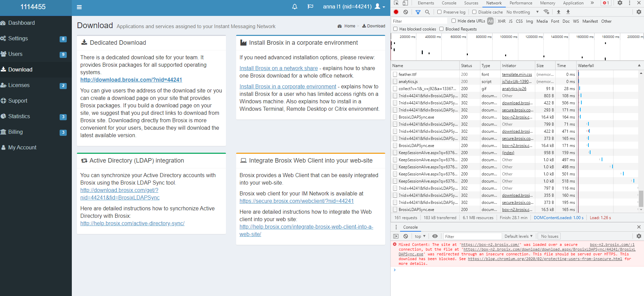Toggle the device toolbar icon
644x296 pixels.
click(405, 3)
